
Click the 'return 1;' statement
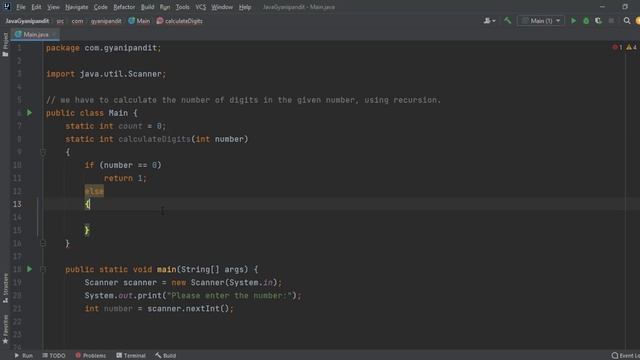pos(125,178)
